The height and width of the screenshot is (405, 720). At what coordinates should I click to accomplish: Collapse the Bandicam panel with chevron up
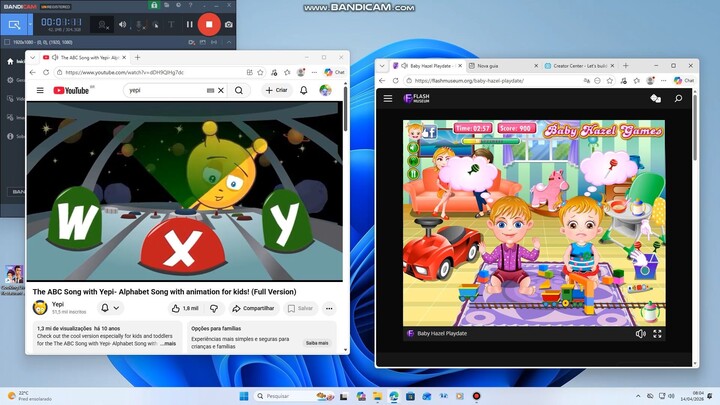229,42
